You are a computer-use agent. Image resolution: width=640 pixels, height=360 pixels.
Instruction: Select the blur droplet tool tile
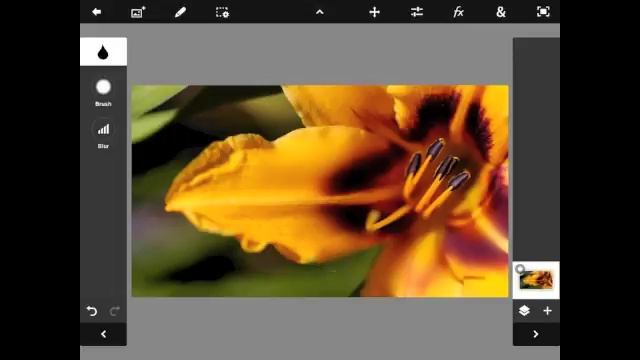(x=103, y=52)
